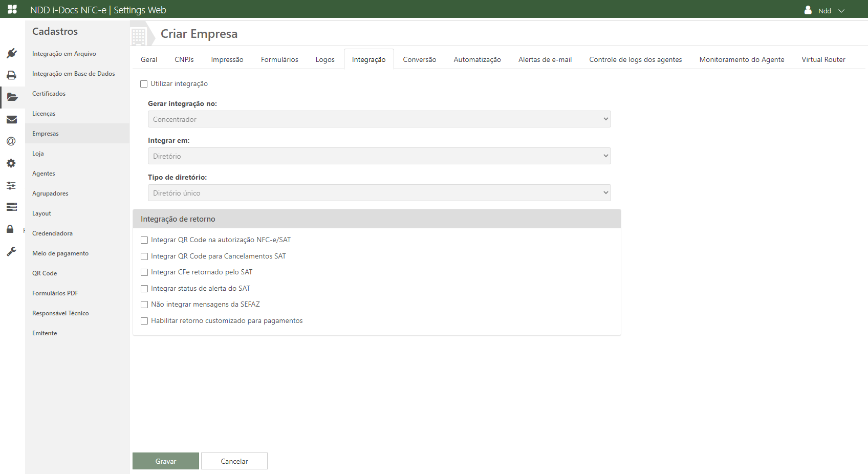Open the padlock security icon

pos(10,229)
